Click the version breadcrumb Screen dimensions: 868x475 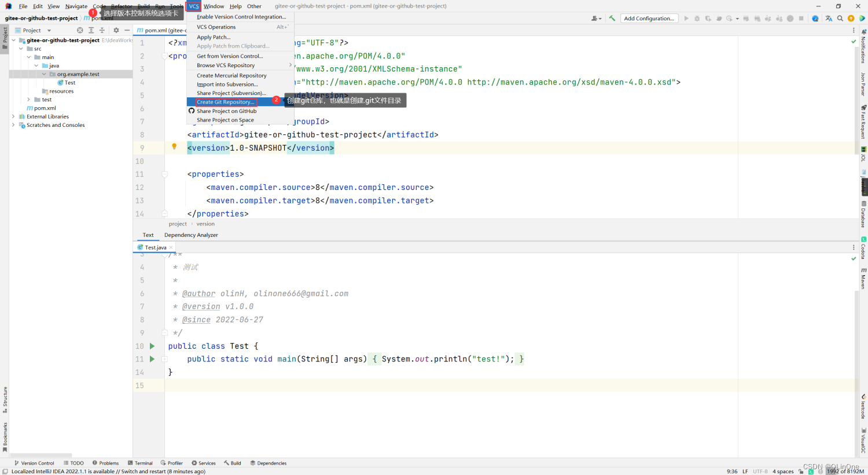tap(205, 224)
